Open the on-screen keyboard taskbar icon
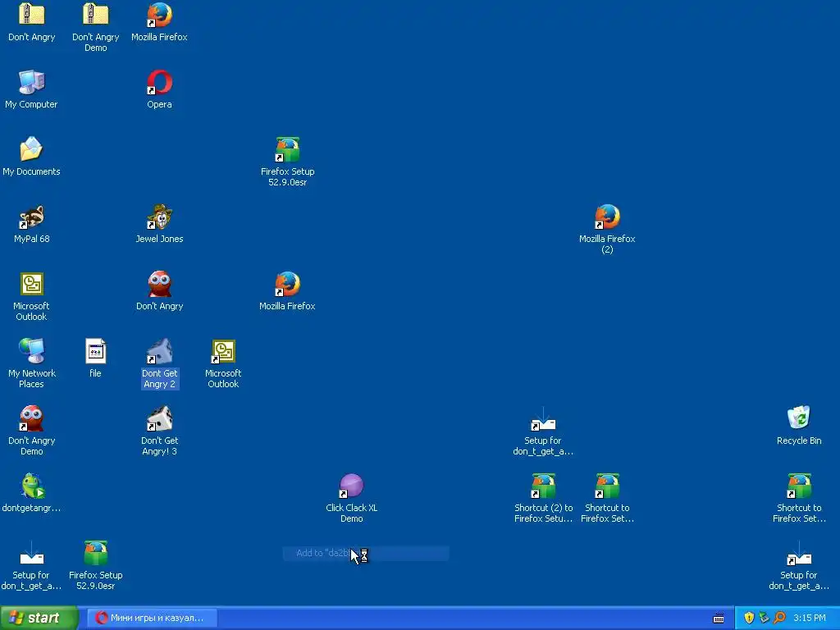 pyautogui.click(x=719, y=619)
